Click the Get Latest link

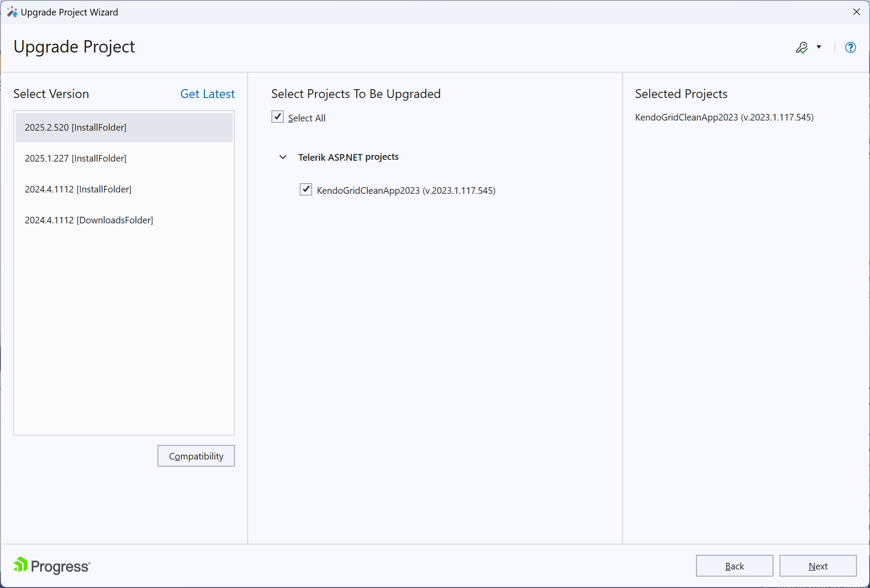click(207, 94)
